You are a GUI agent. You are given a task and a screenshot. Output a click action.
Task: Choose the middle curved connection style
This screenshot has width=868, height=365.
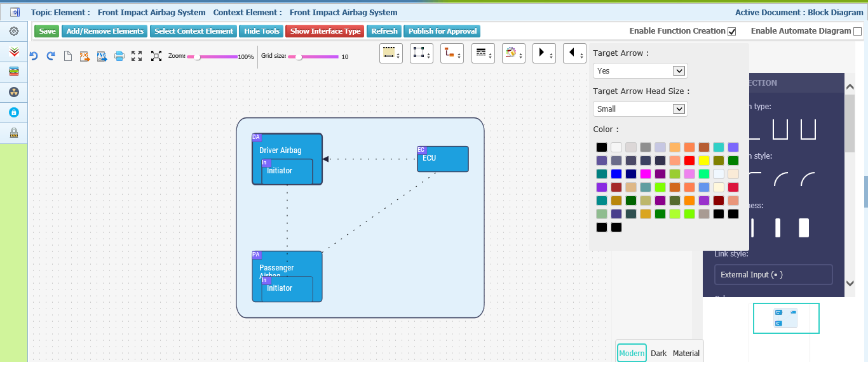(781, 179)
